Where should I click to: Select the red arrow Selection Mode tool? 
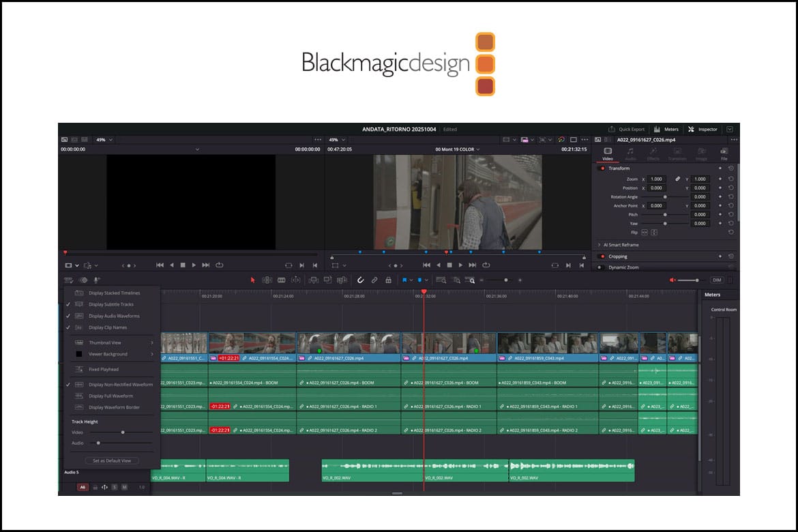click(x=252, y=280)
